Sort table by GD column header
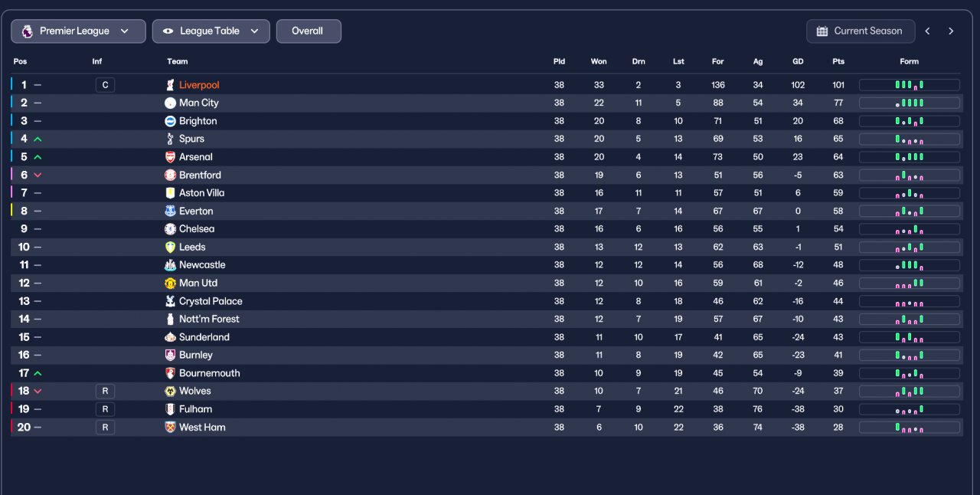The image size is (980, 495). (x=798, y=61)
